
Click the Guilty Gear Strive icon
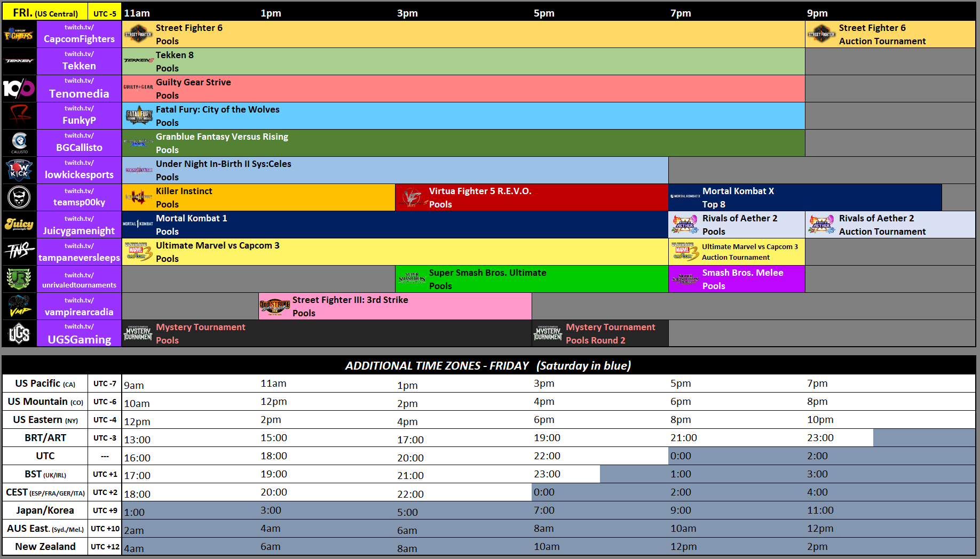(137, 88)
